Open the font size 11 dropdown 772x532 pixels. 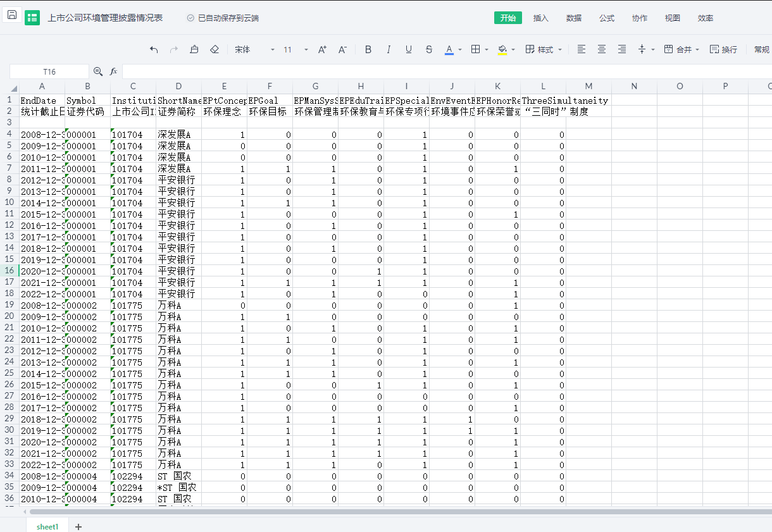[x=296, y=49]
